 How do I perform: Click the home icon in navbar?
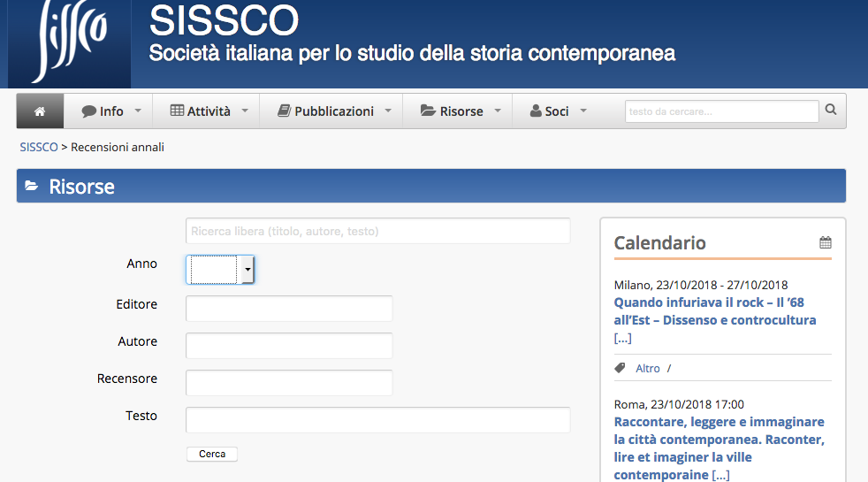(40, 111)
